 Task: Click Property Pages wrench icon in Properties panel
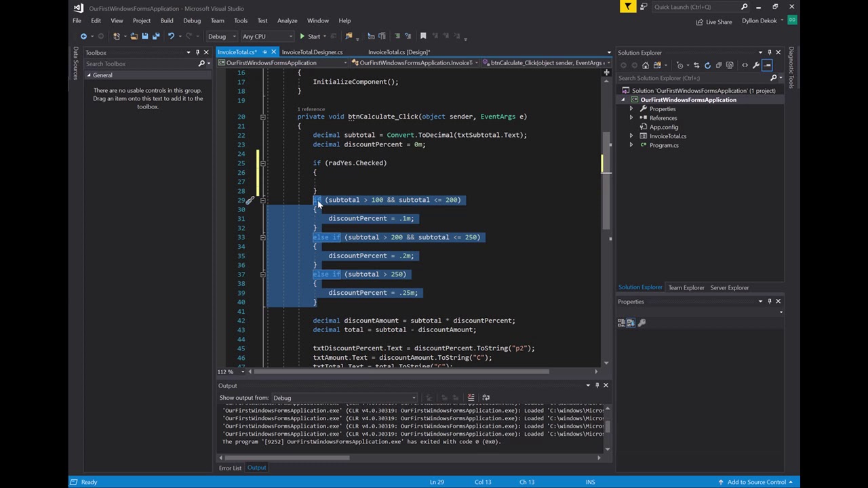tap(642, 323)
